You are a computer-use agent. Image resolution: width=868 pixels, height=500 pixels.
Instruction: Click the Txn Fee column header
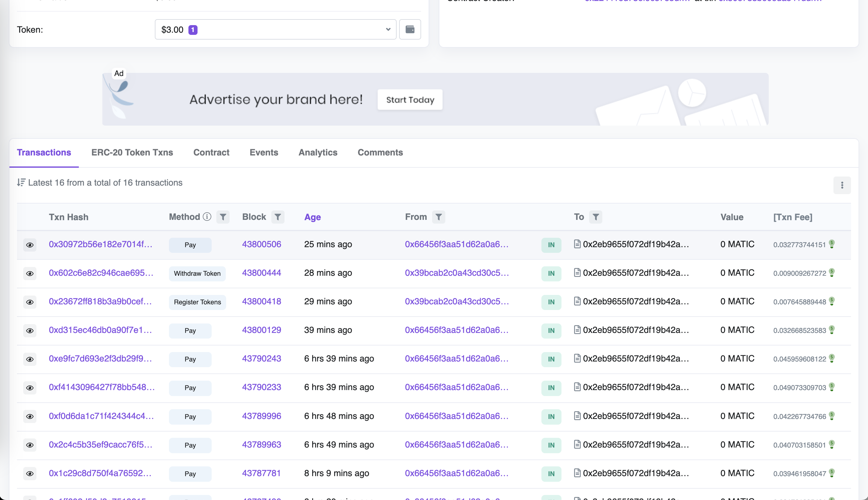click(x=792, y=217)
